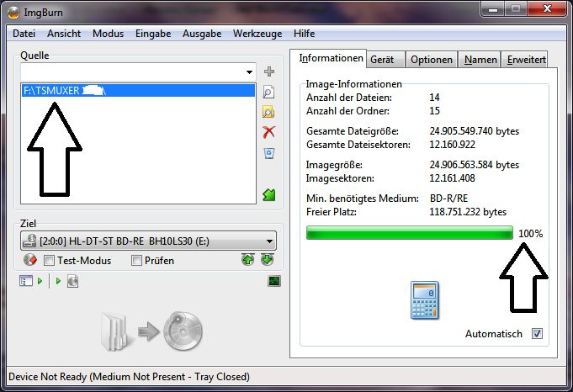
Task: Close the ImgBurn window
Action: point(547,8)
